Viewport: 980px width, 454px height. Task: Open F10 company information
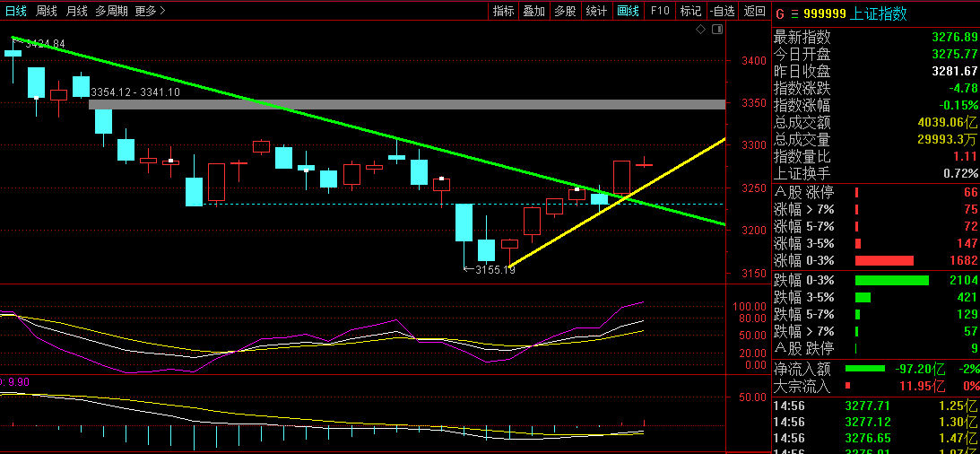click(660, 11)
